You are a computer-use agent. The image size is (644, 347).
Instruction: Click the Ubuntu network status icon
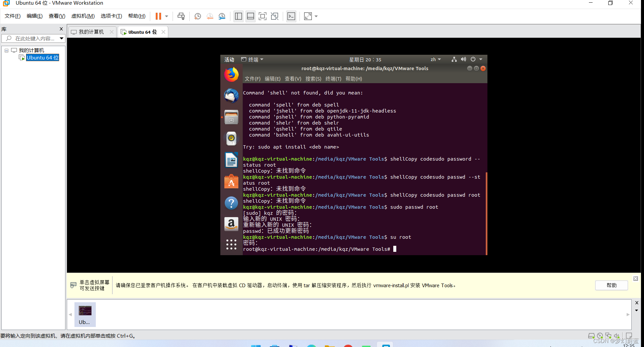(454, 59)
